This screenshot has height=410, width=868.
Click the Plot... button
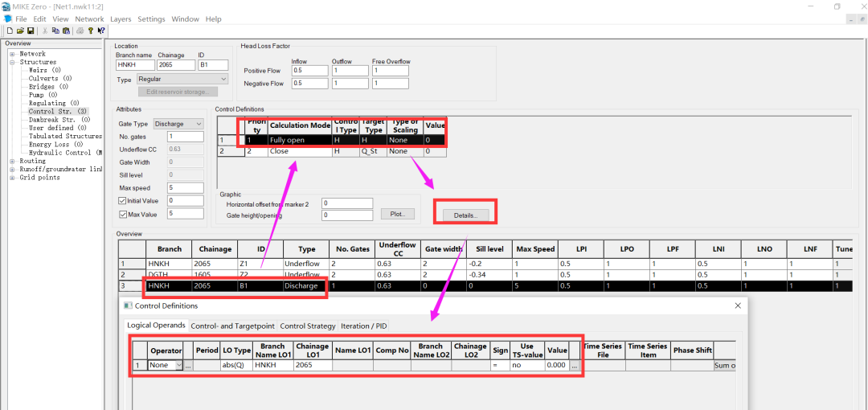(x=398, y=213)
